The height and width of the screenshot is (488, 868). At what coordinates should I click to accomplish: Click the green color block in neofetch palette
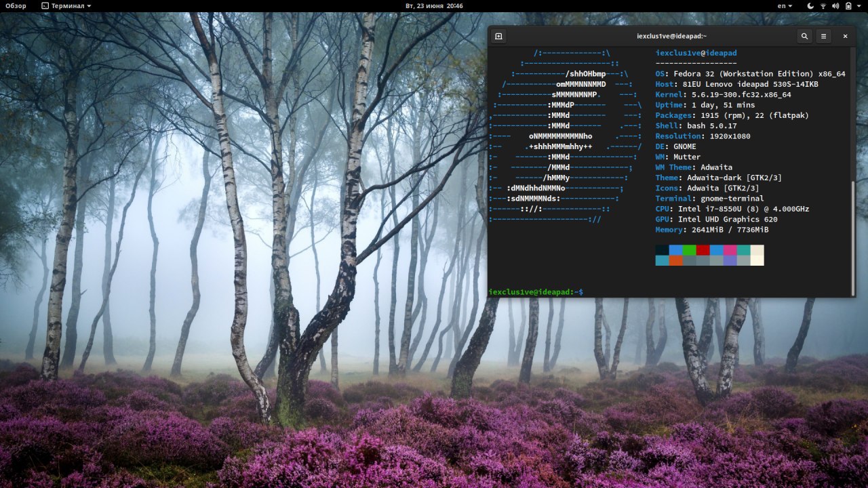coord(689,250)
